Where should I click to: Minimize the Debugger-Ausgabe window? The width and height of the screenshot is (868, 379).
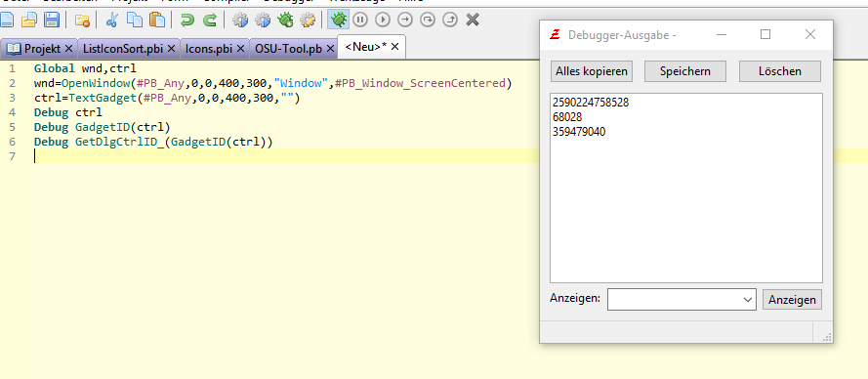point(721,35)
